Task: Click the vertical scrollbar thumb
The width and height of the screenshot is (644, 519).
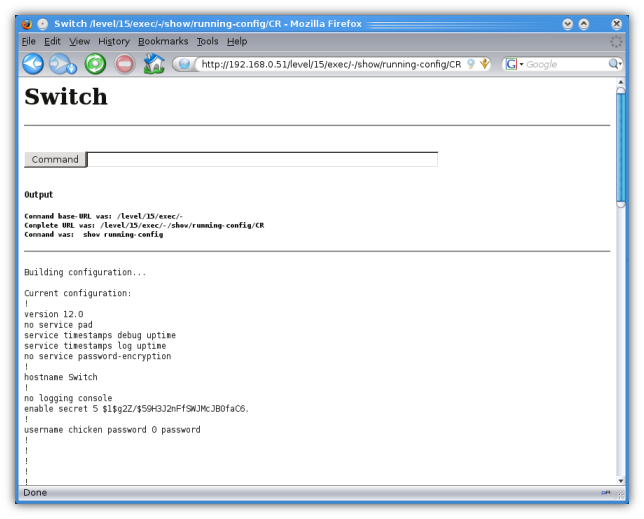Action: coord(620,150)
